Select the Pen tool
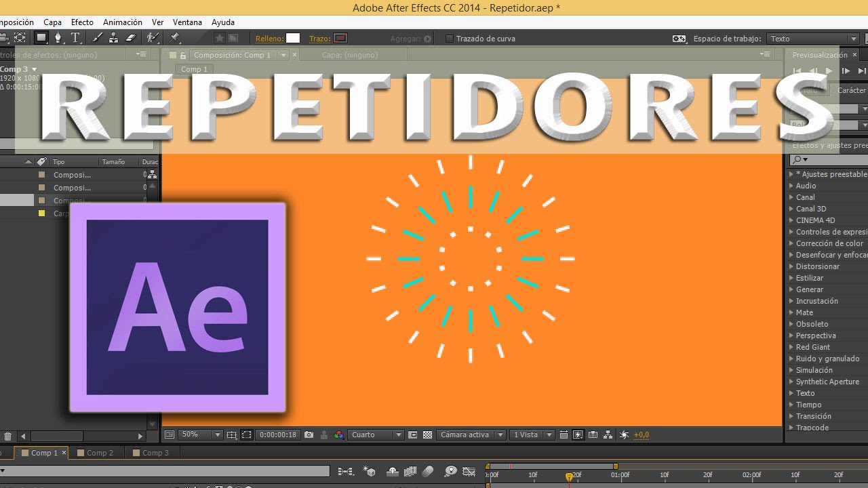 58,38
